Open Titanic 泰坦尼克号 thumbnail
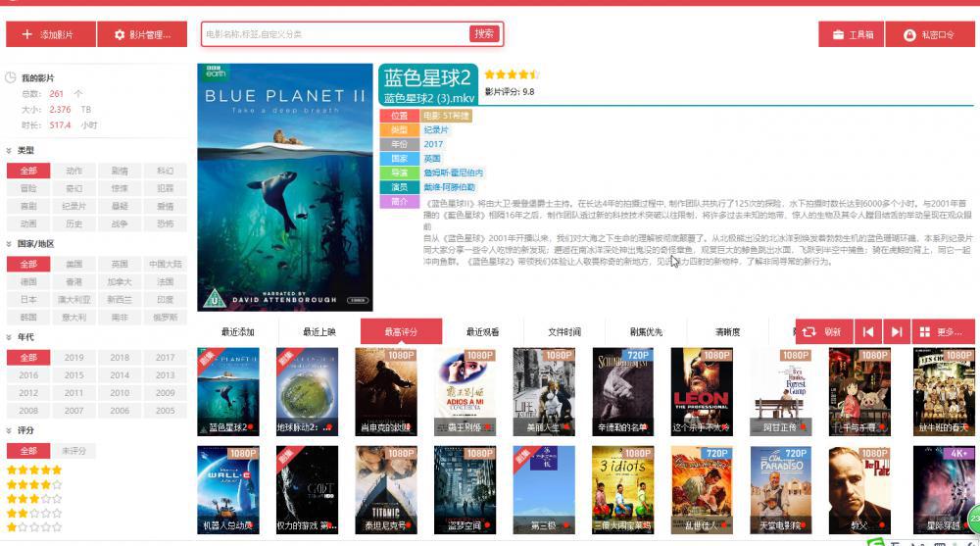The image size is (980, 546). [x=385, y=490]
